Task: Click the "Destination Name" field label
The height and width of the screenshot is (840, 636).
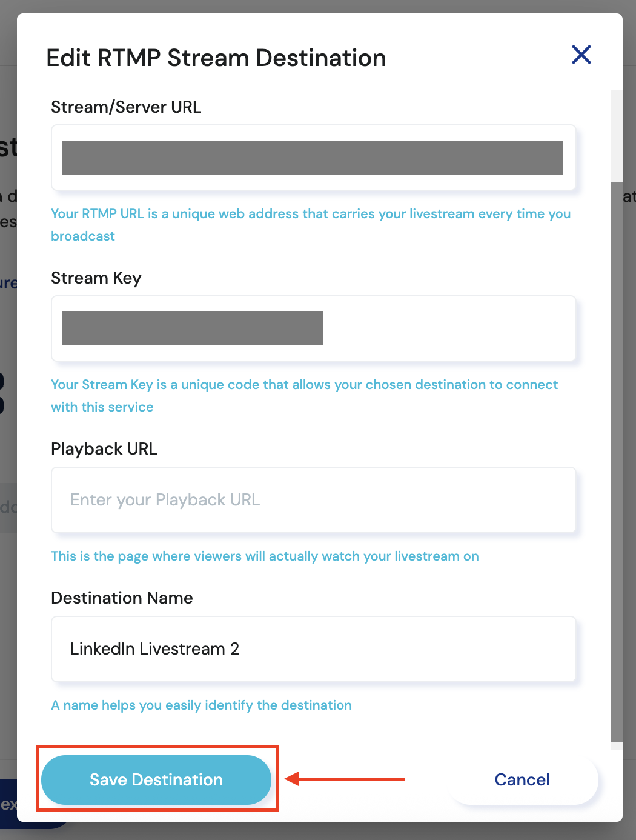Action: coord(122,598)
